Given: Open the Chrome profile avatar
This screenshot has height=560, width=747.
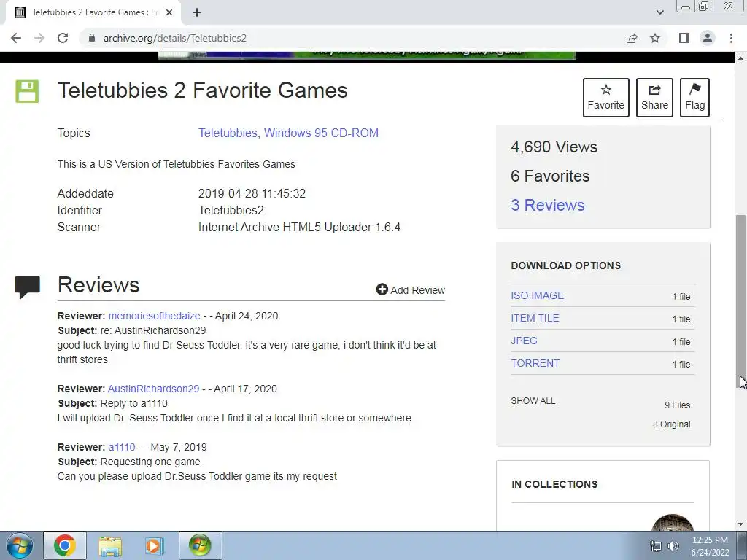Looking at the screenshot, I should point(708,38).
